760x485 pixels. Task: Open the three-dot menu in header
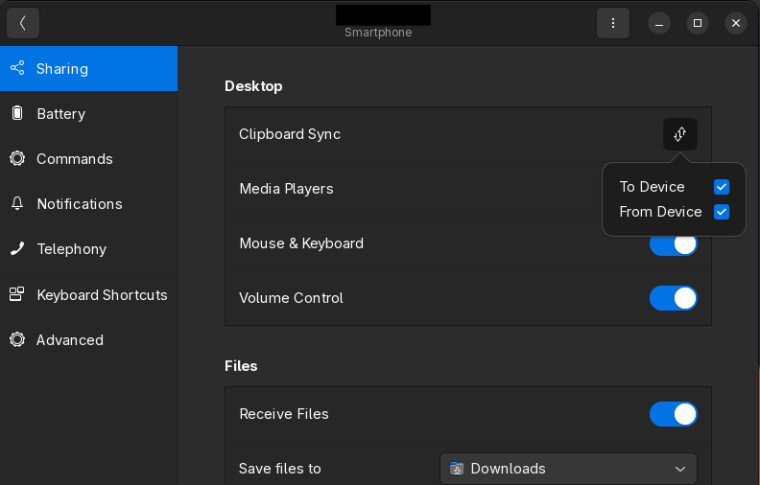(613, 23)
